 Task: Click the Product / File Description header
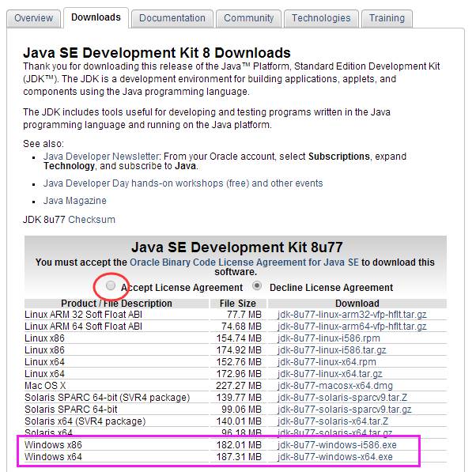116,304
